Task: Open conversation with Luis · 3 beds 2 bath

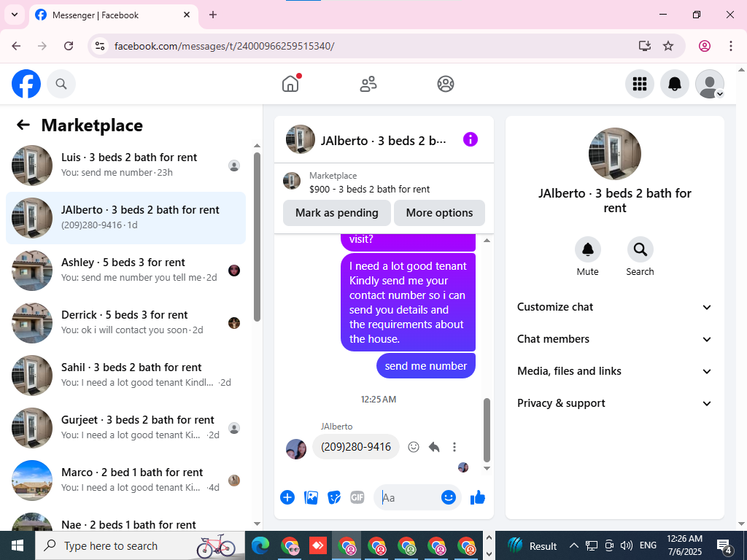Action: pos(125,166)
